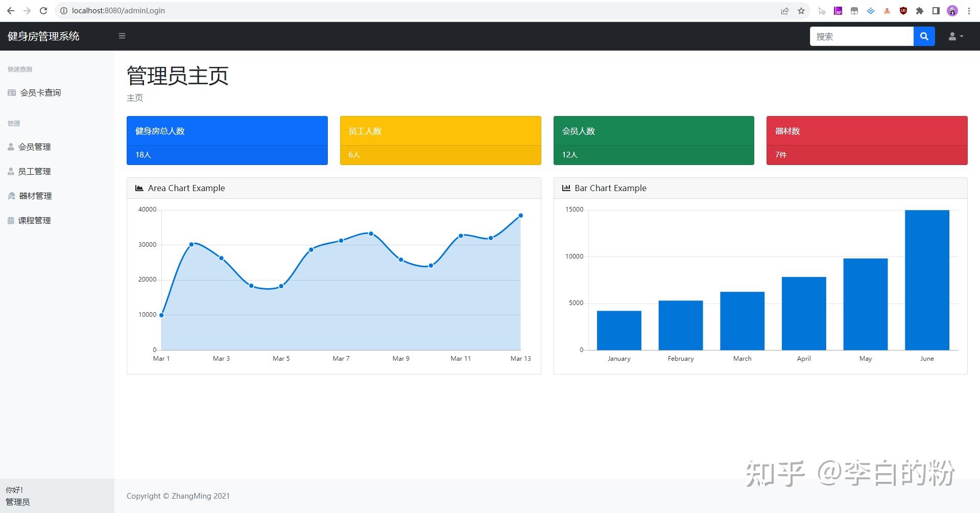Click the blue search magnifier button
This screenshot has height=513, width=980.
pos(924,36)
